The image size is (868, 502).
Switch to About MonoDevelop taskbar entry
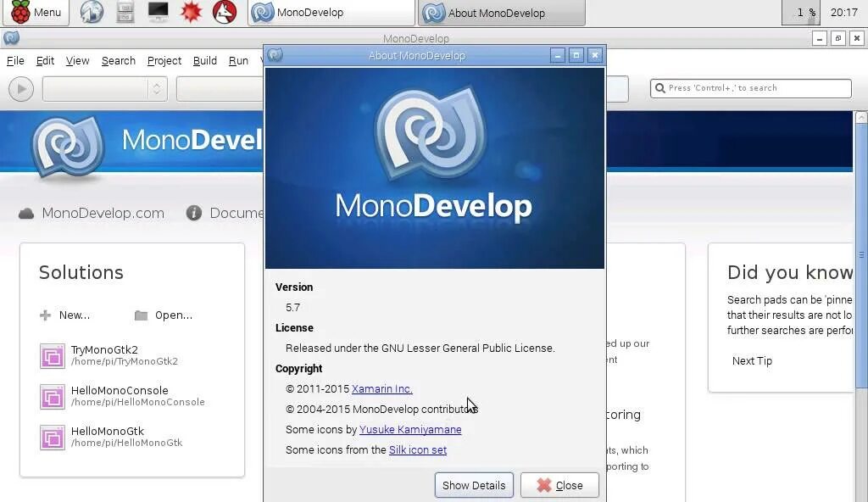pyautogui.click(x=502, y=12)
